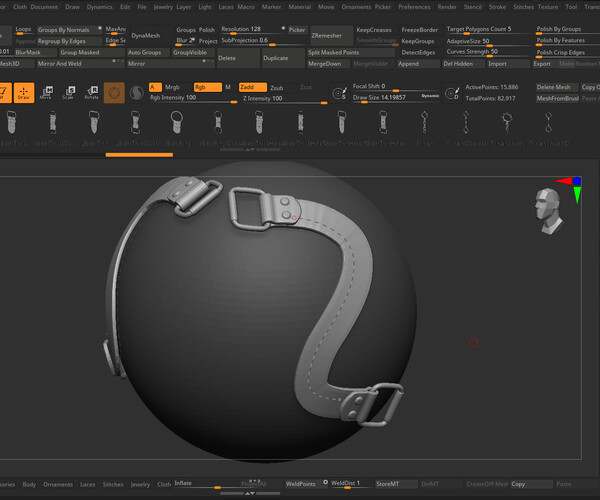Click Polish By Features
The height and width of the screenshot is (500, 600).
click(565, 41)
